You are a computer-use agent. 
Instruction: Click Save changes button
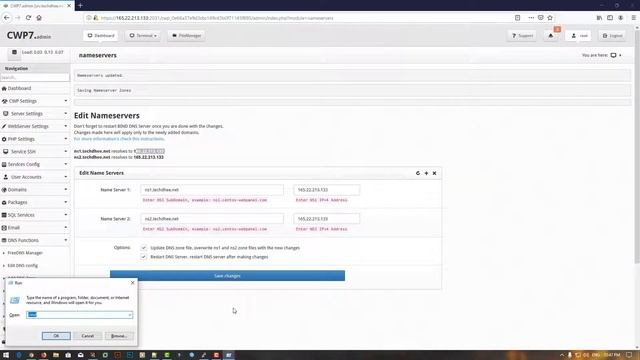(227, 276)
